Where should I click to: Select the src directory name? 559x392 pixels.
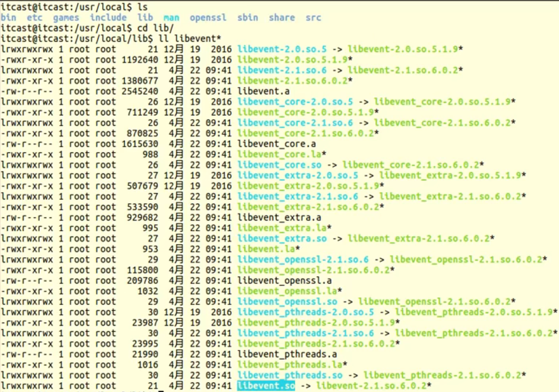313,18
